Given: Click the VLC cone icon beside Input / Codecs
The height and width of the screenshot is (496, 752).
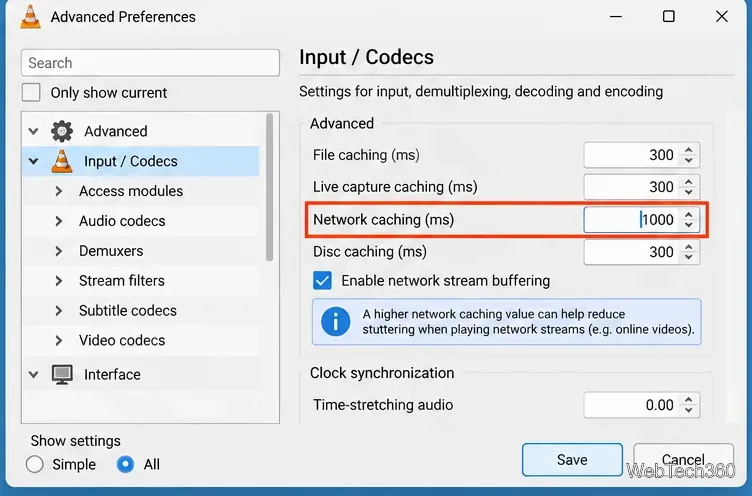Looking at the screenshot, I should point(62,161).
